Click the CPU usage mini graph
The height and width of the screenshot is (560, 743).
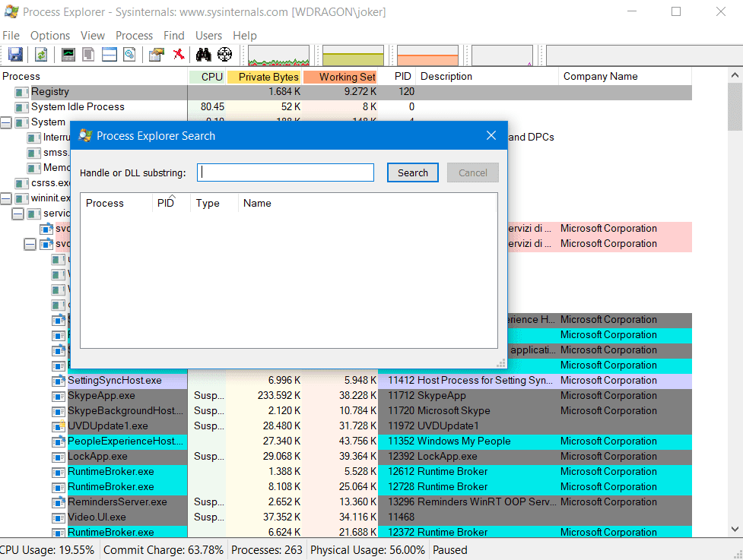[x=278, y=55]
